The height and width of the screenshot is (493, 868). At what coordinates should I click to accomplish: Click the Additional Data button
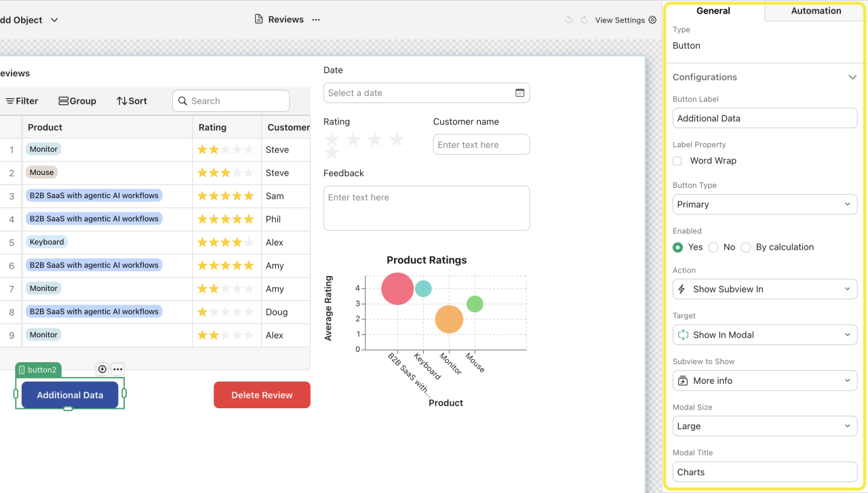tap(70, 395)
